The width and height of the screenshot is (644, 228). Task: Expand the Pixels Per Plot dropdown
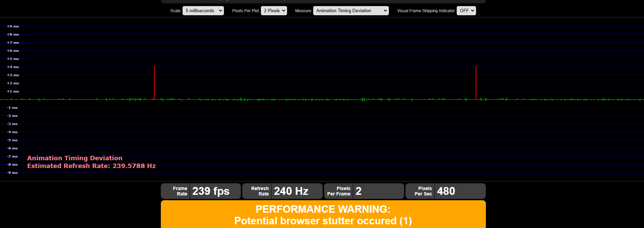[273, 11]
